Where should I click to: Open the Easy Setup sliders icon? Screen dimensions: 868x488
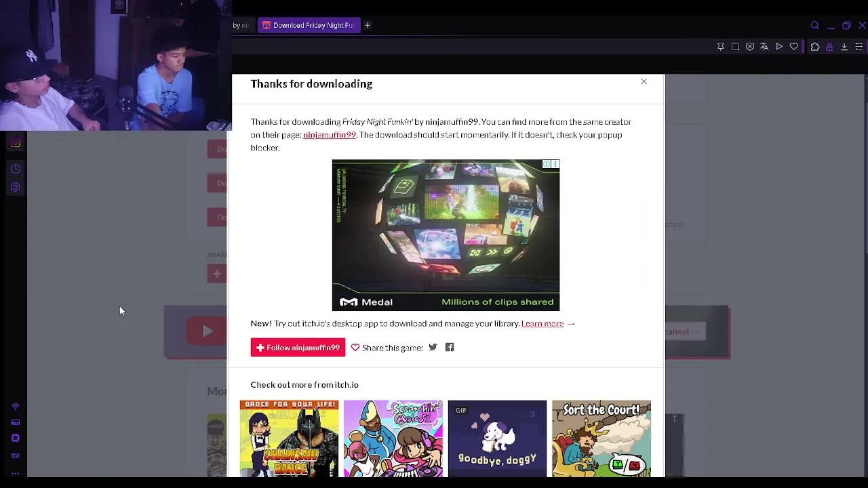pos(859,47)
